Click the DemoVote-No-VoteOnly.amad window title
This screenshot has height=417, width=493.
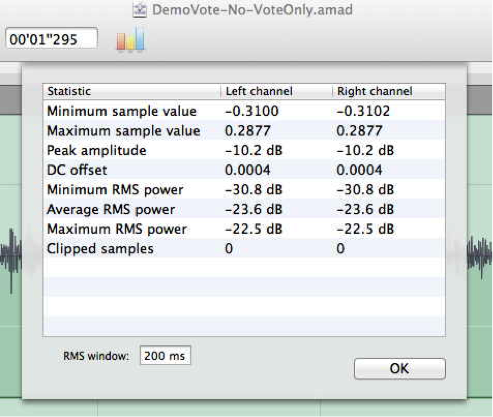click(252, 10)
